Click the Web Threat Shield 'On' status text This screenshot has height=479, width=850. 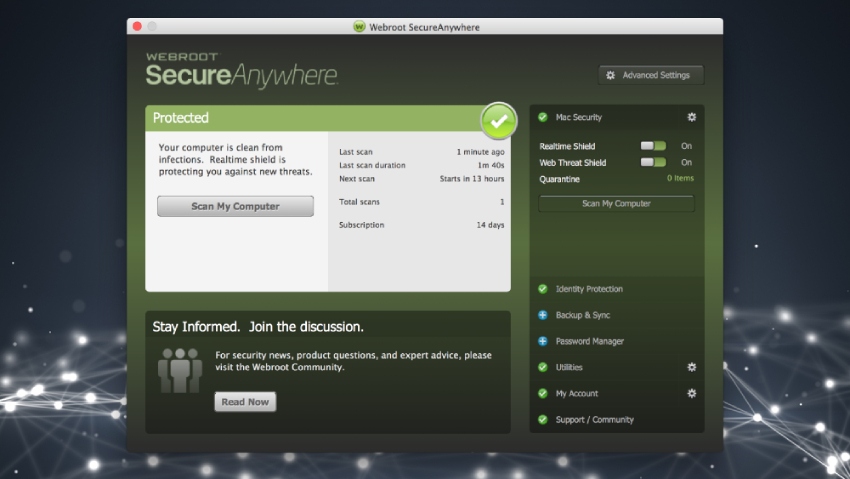coord(686,162)
